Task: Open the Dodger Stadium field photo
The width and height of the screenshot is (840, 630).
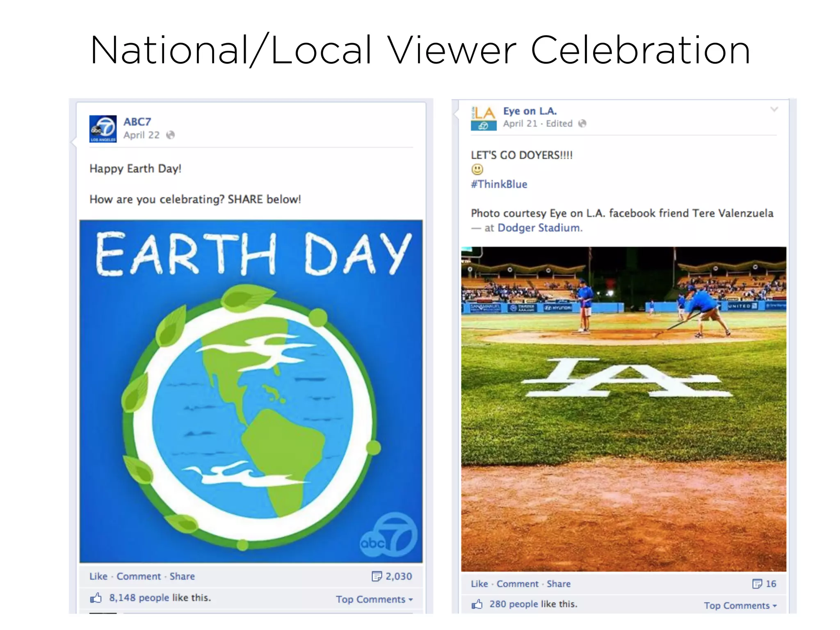Action: [x=624, y=409]
